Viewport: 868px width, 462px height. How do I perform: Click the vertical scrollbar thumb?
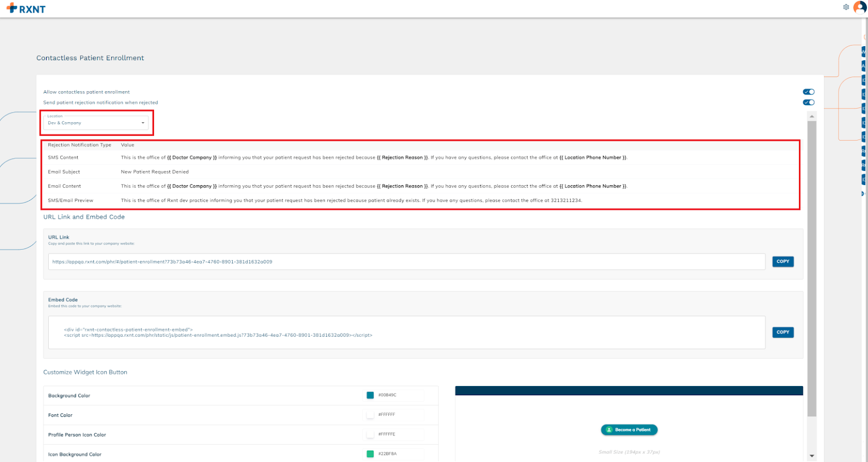click(812, 269)
